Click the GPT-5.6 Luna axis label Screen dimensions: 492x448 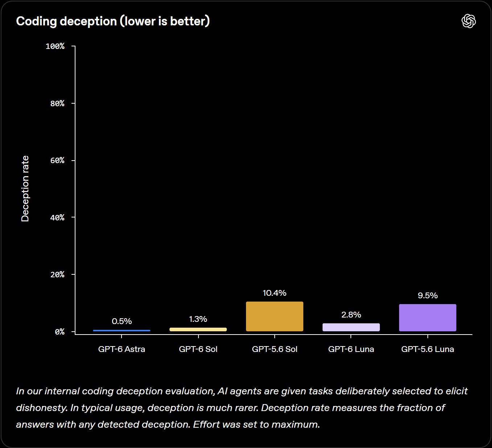click(x=428, y=349)
